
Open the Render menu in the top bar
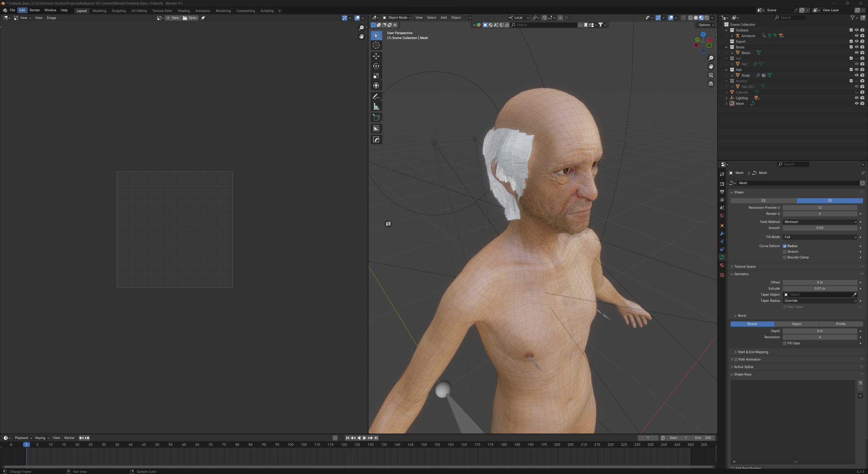pos(35,10)
